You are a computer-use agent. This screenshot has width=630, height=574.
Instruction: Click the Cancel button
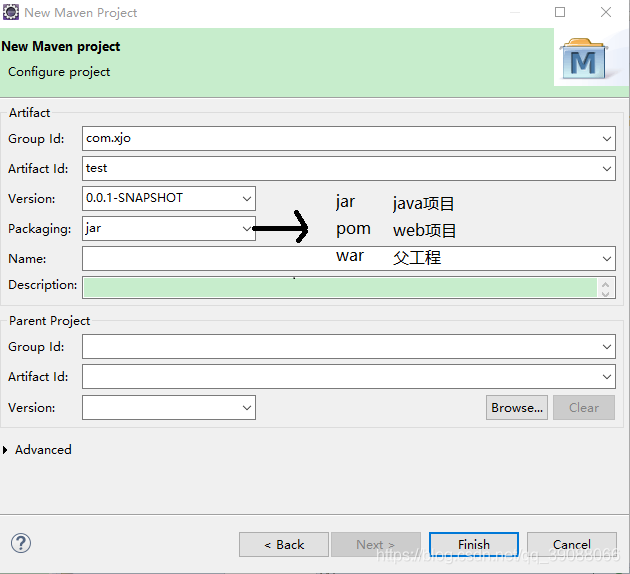coord(572,545)
